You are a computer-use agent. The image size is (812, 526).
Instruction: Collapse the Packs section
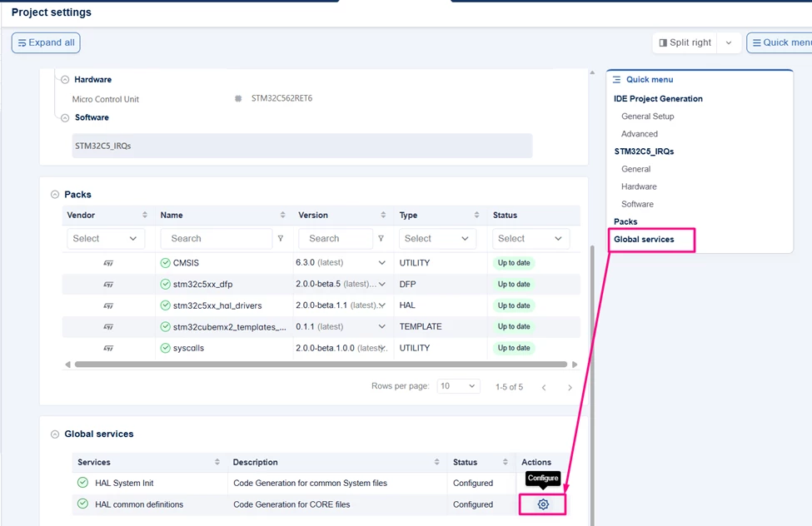(x=55, y=195)
